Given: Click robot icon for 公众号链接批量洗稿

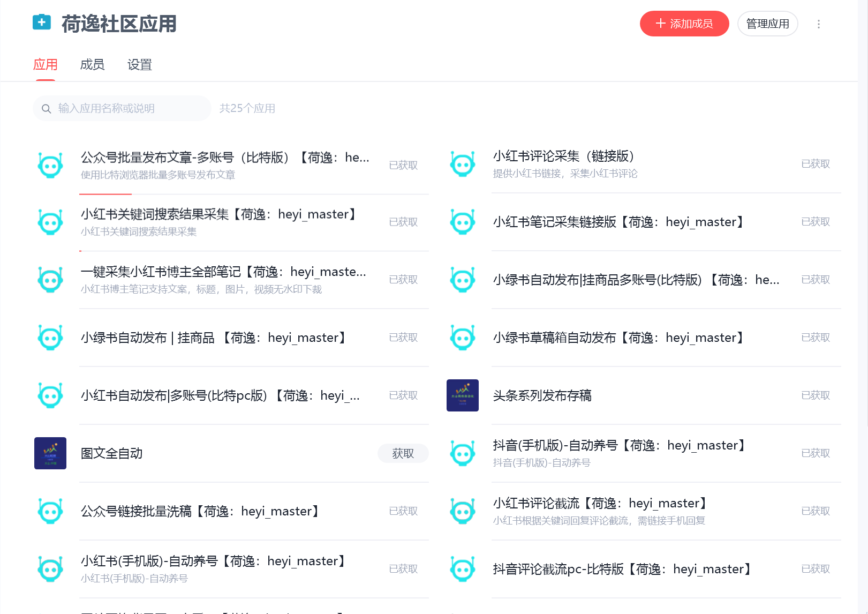Looking at the screenshot, I should click(50, 511).
